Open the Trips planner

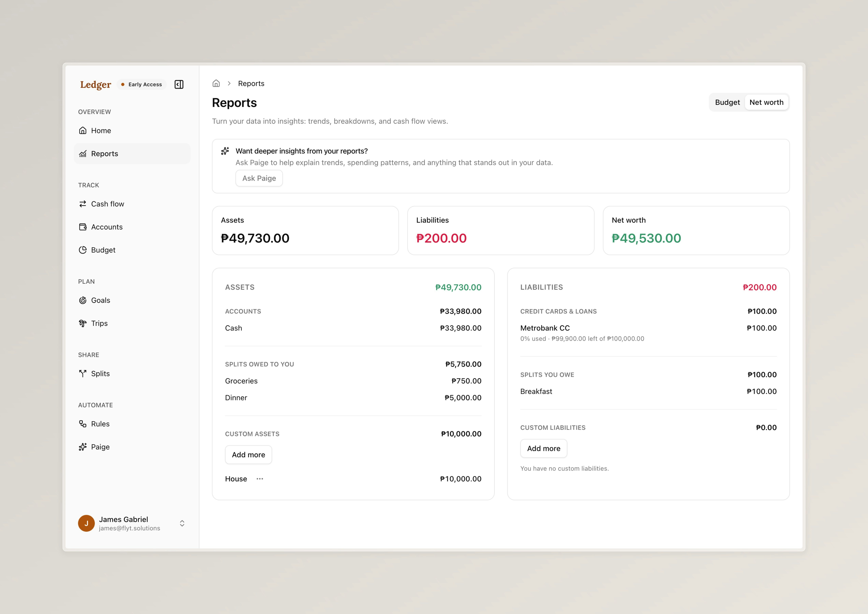(x=99, y=323)
